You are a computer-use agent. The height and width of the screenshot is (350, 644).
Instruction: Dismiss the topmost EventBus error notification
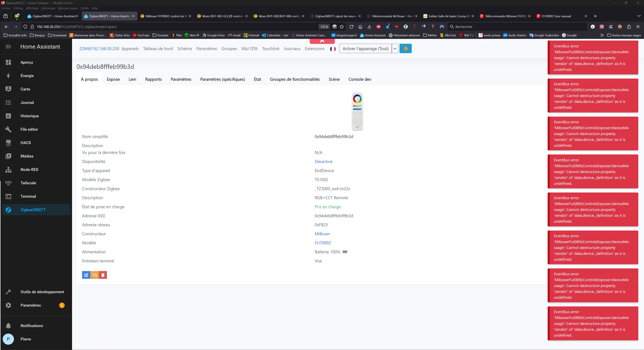[x=592, y=58]
